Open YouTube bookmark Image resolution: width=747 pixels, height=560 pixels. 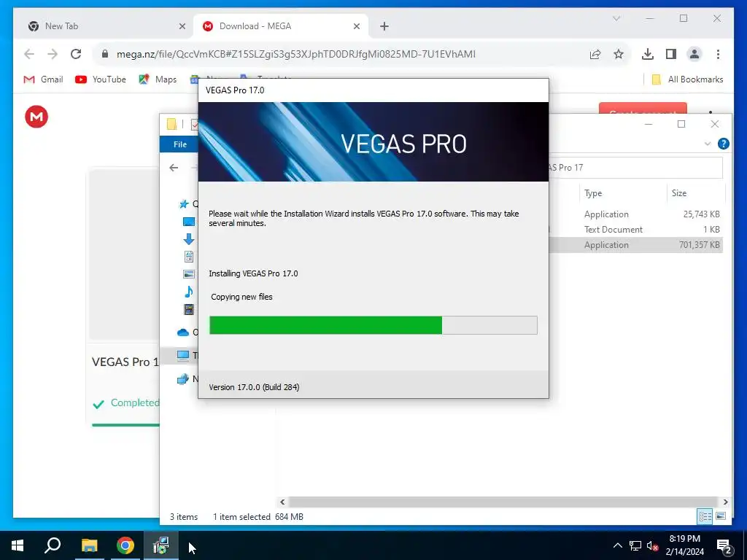(101, 79)
